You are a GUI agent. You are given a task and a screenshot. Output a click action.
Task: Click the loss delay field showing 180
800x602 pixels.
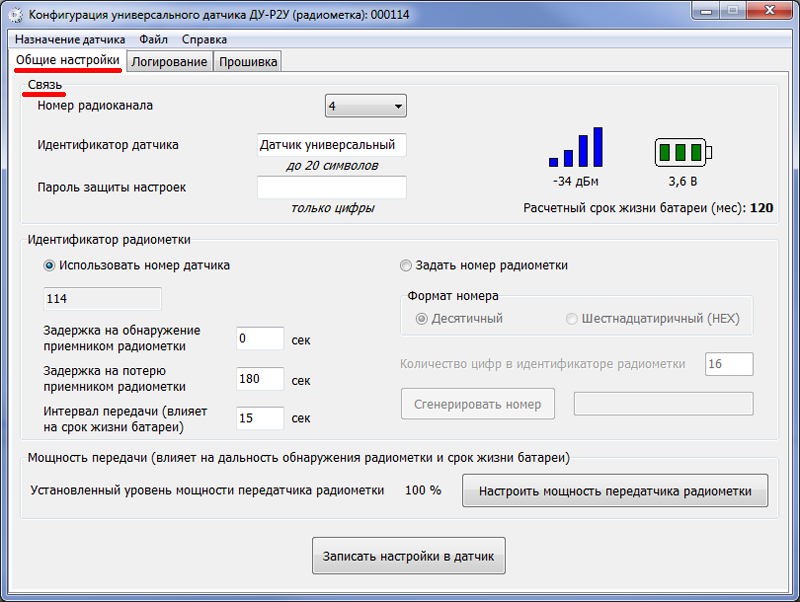pyautogui.click(x=260, y=379)
